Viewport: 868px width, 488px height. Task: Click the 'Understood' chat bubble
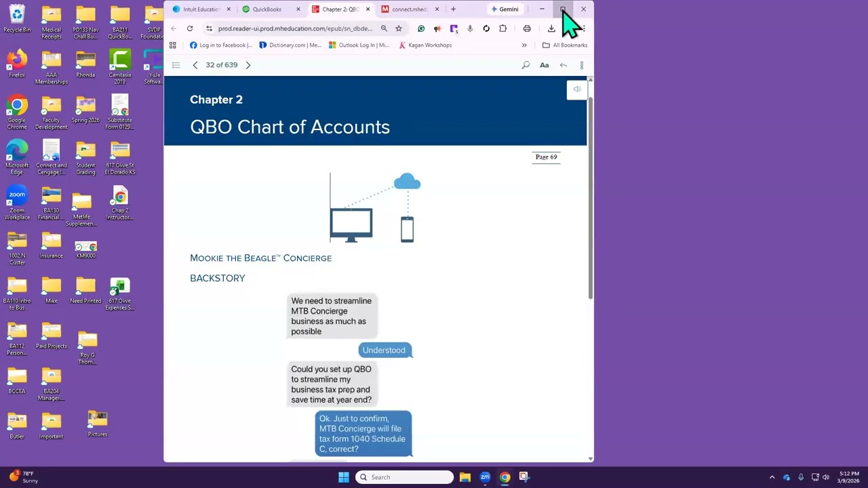pos(384,350)
